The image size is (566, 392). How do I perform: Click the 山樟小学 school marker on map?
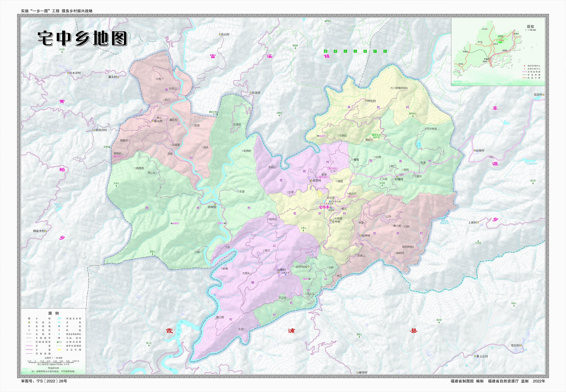point(286,275)
